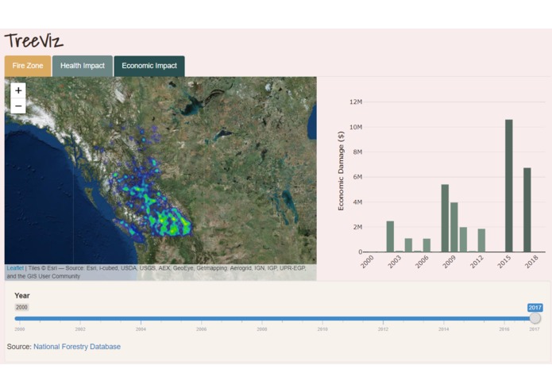Click the slider track at 2012
The width and height of the screenshot is (552, 392).
tap(383, 318)
